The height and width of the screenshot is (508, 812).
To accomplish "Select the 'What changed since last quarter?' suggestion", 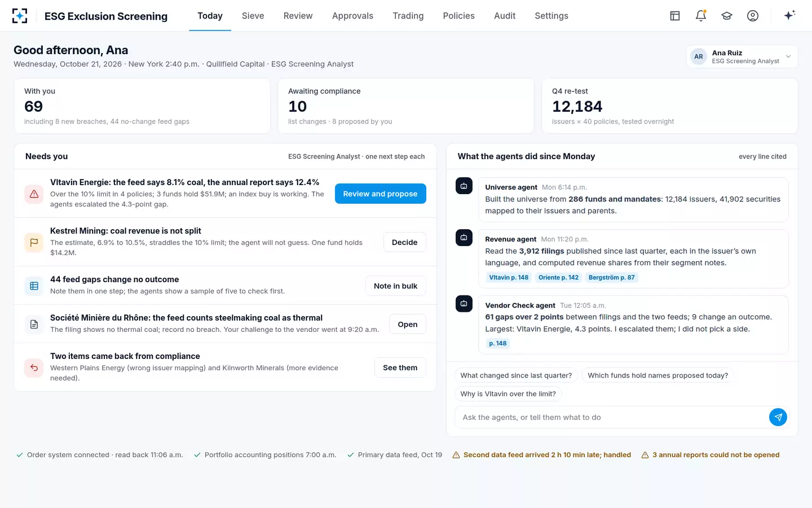I will (516, 375).
